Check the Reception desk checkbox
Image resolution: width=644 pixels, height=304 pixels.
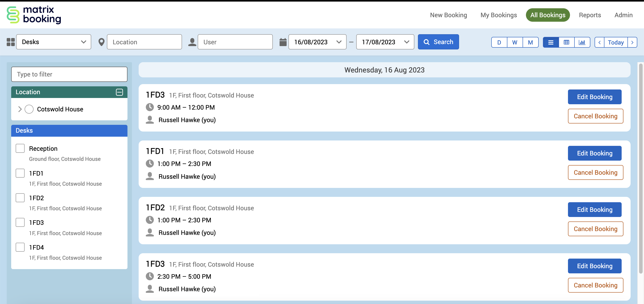pyautogui.click(x=20, y=148)
